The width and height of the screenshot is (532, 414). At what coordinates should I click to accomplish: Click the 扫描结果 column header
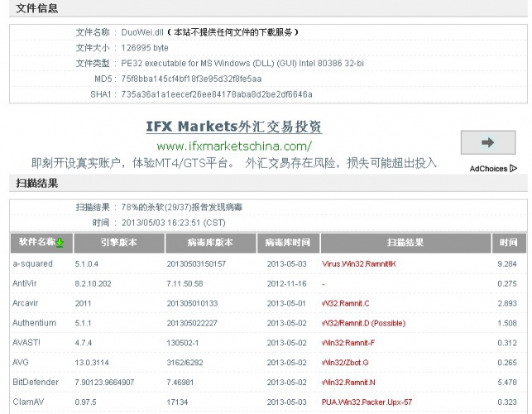(x=405, y=243)
